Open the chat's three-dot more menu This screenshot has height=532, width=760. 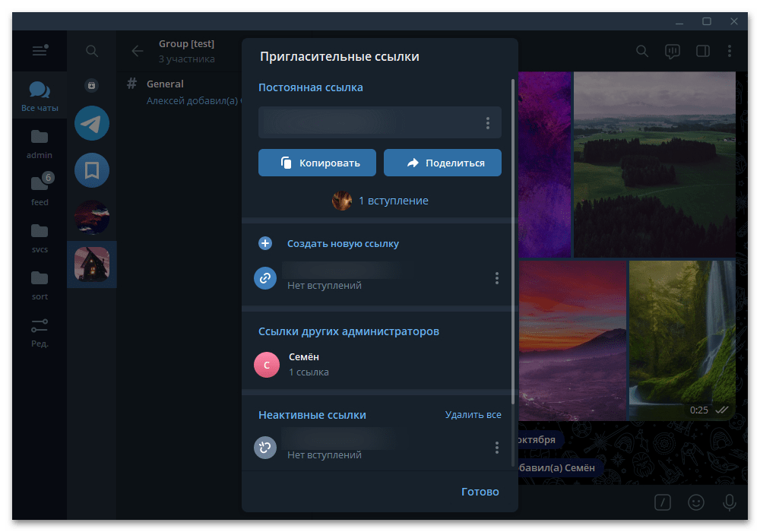click(x=730, y=51)
